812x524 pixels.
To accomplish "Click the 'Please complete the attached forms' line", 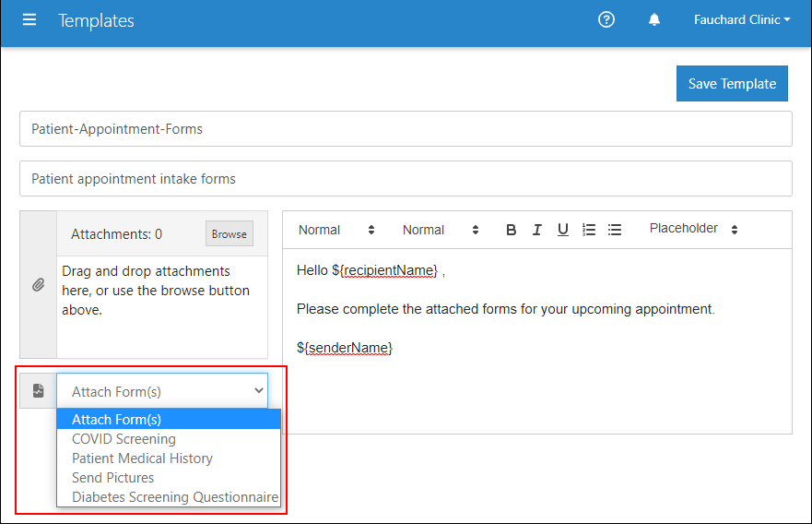I will [x=505, y=309].
